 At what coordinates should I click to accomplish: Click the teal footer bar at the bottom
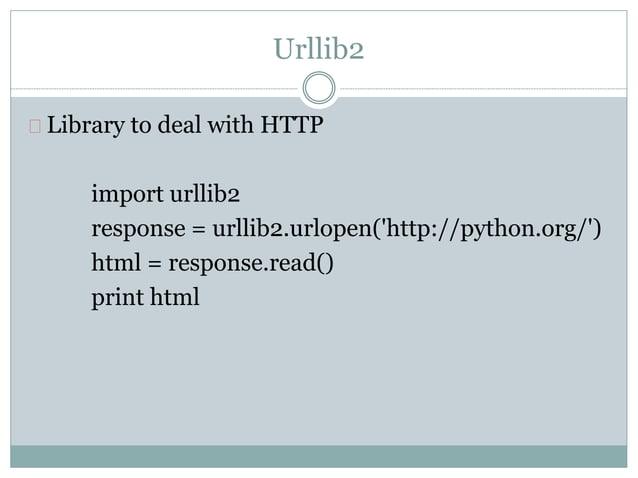319,456
